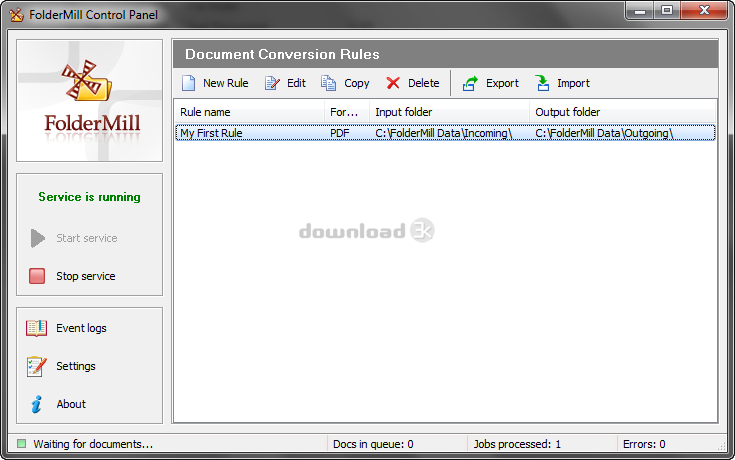Screen dimensions: 735x460
Task: Click the Export toolbar label
Action: click(502, 83)
